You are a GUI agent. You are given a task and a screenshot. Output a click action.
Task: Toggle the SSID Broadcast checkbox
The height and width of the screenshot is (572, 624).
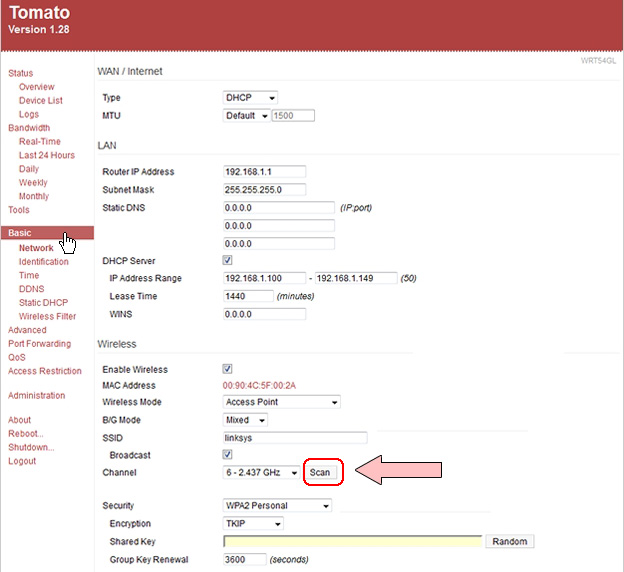coord(228,455)
